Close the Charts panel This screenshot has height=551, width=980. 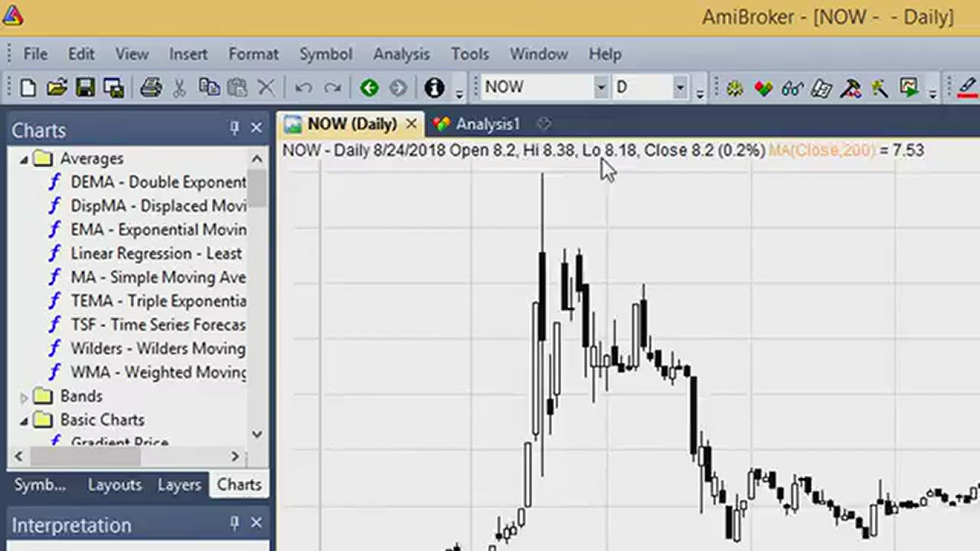click(x=257, y=128)
